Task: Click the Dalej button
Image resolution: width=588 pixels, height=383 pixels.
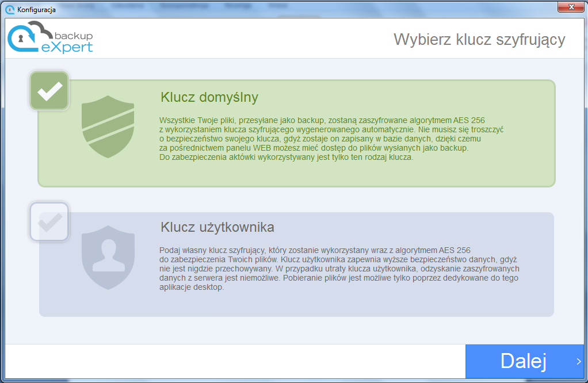Action: pos(524,361)
